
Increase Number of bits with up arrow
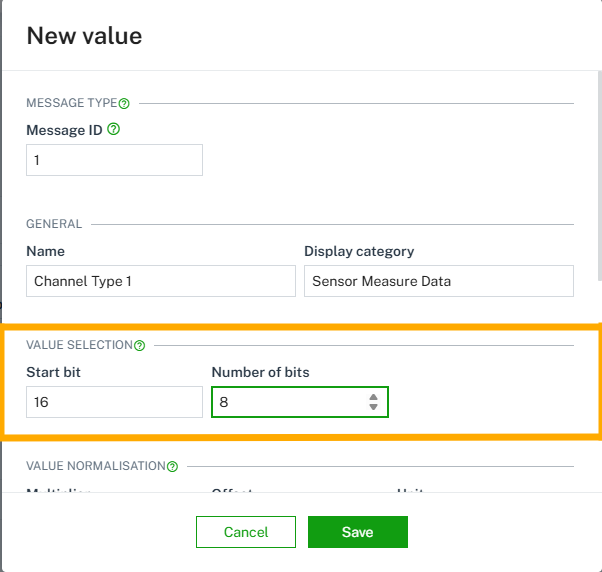tap(373, 397)
